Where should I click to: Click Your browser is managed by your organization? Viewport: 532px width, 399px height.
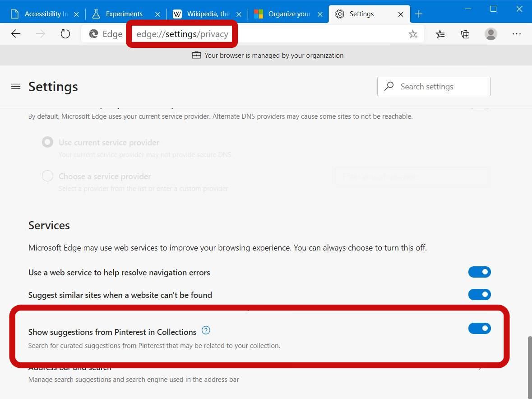[274, 56]
